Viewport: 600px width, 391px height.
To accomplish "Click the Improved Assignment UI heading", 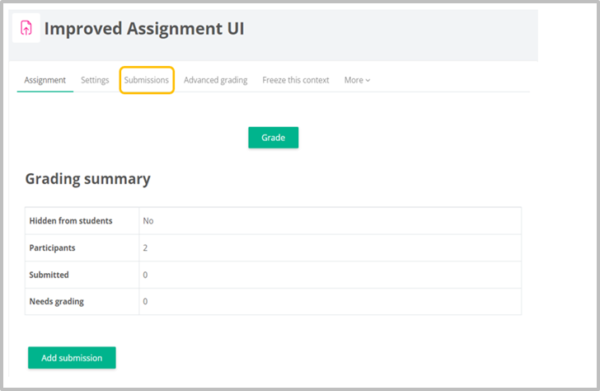I will [x=144, y=28].
